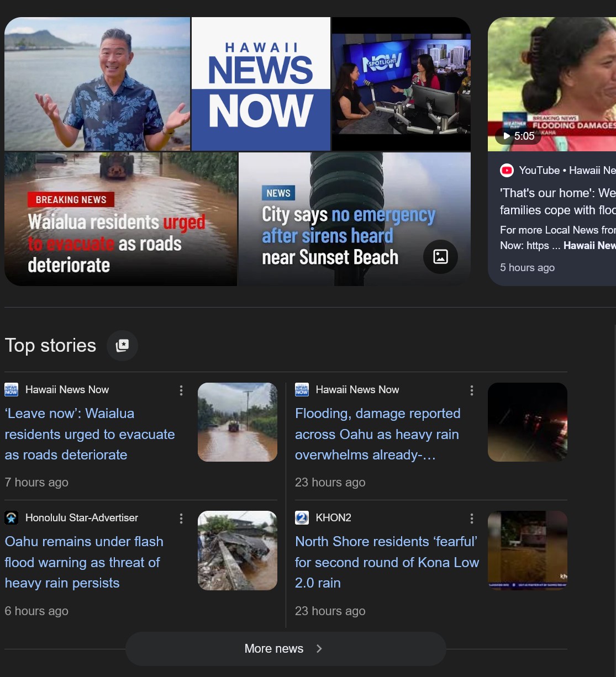The width and height of the screenshot is (616, 677).
Task: Click the YouTube logo icon on video card
Action: point(507,171)
